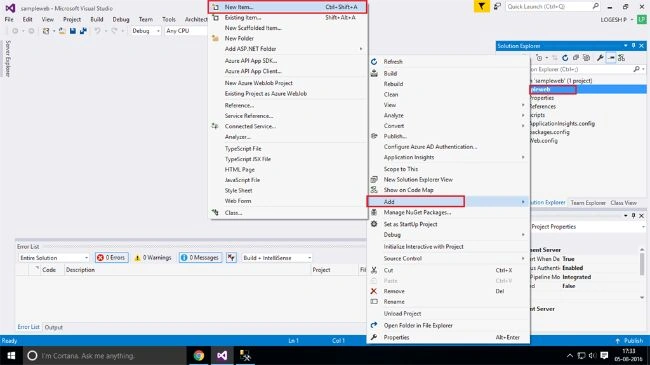Open the Debug configuration dropdown
650x365 pixels.
pyautogui.click(x=145, y=31)
